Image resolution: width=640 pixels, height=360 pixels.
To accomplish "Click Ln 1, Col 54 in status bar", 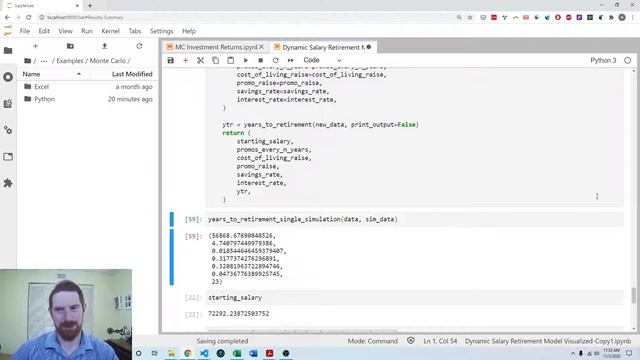I will click(x=440, y=341).
